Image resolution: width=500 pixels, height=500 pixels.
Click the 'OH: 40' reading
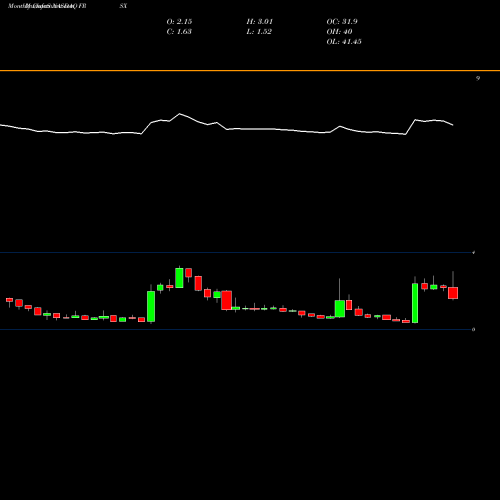coord(339,32)
